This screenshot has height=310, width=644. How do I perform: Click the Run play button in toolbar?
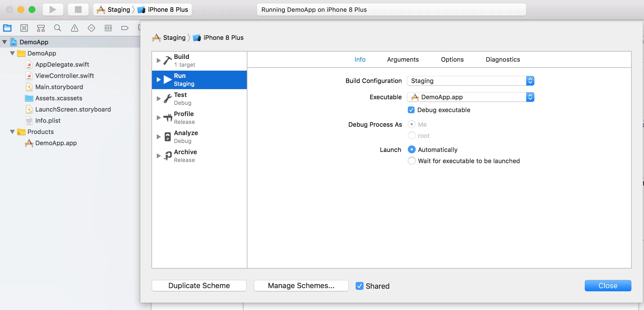pyautogui.click(x=53, y=10)
